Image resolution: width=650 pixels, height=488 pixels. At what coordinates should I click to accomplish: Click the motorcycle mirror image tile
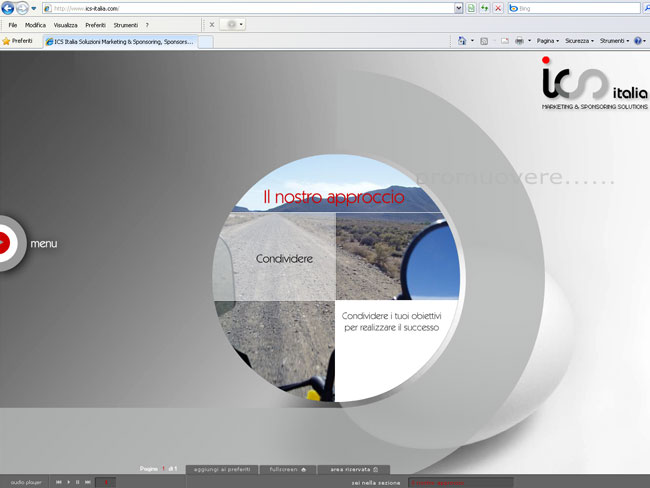click(x=397, y=257)
